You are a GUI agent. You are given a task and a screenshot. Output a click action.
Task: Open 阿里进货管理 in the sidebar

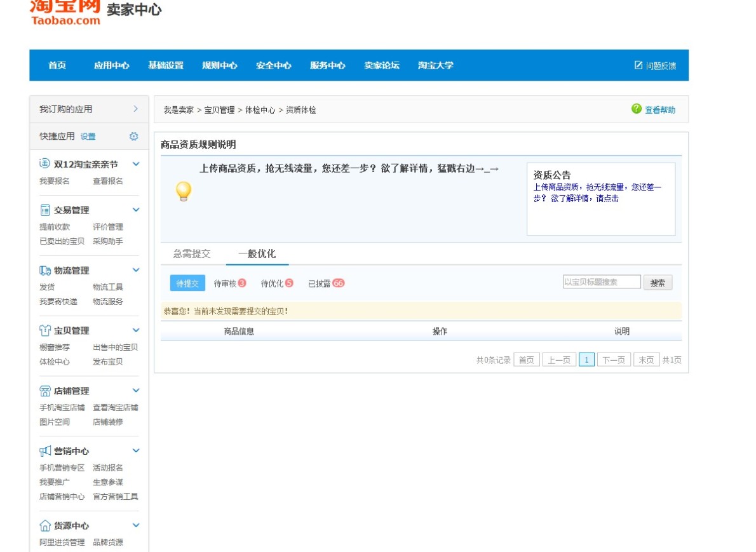coord(62,542)
